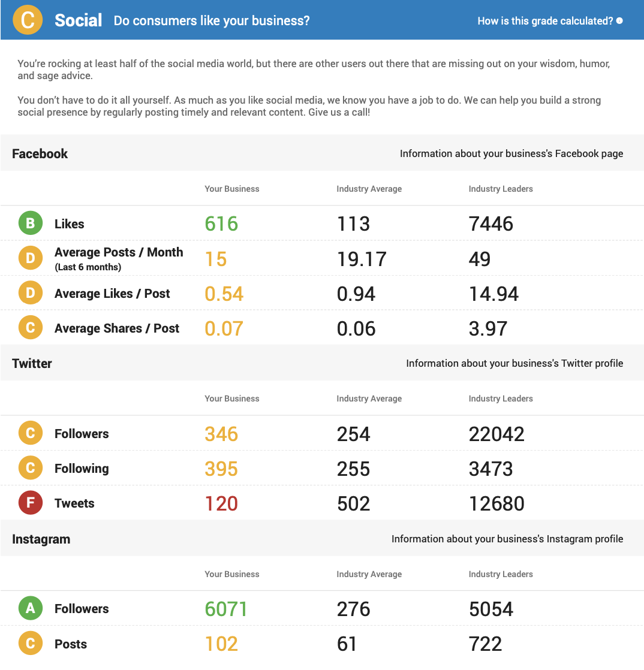Image resolution: width=644 pixels, height=670 pixels.
Task: Select the Twitter section header
Action: point(32,364)
